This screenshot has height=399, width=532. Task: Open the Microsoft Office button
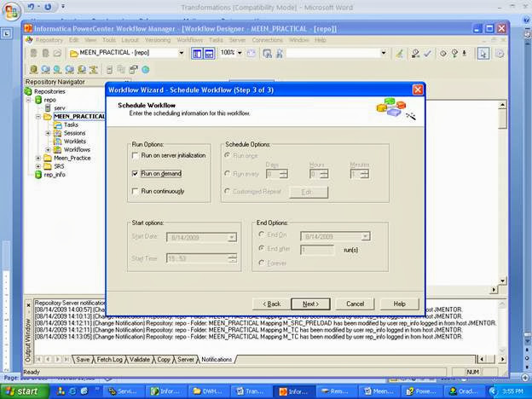click(12, 12)
